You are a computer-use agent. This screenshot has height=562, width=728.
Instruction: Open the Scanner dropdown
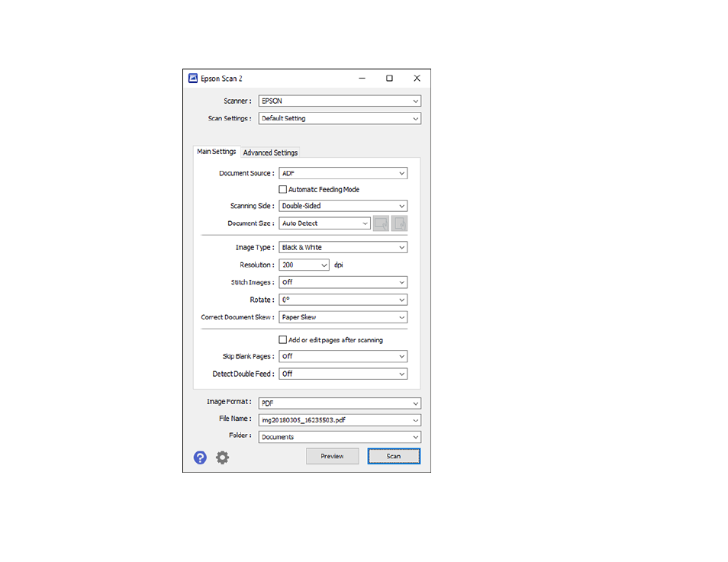coord(340,101)
